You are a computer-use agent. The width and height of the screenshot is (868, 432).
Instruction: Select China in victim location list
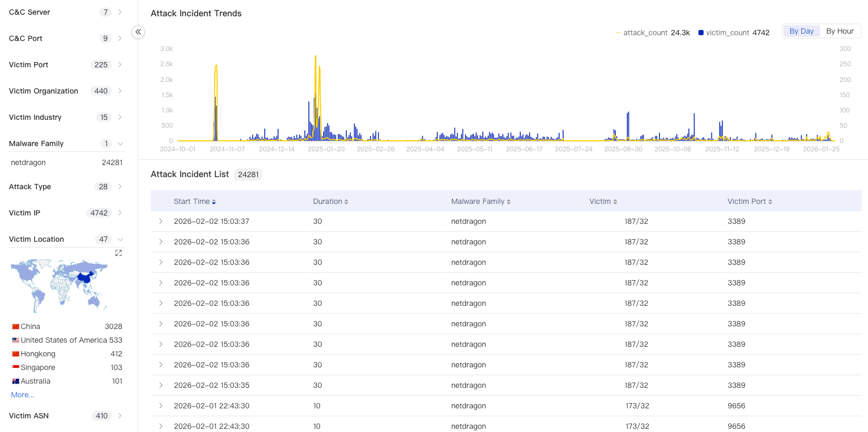30,326
